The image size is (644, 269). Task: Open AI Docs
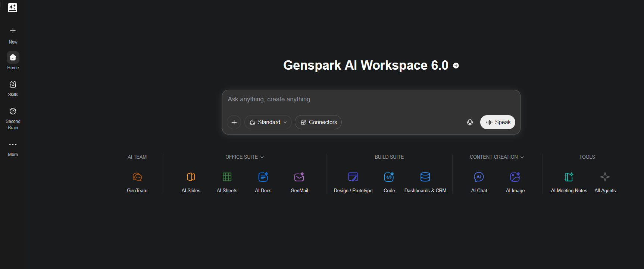tap(263, 183)
